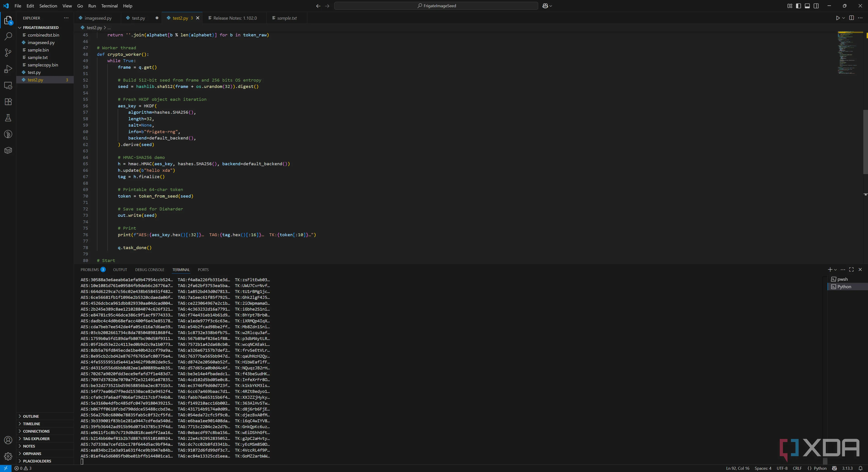Open new terminal launch profile dropdown
Viewport: 868px width, 472px height.
[x=835, y=269]
